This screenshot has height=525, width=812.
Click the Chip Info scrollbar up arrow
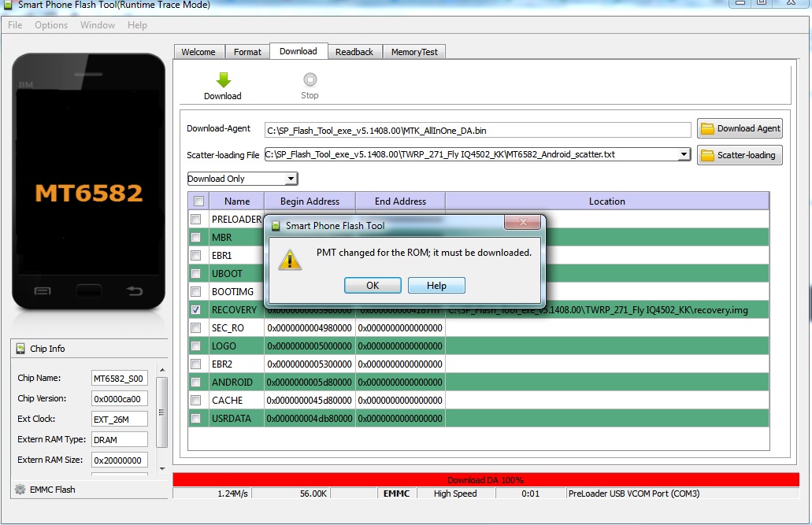click(x=162, y=370)
